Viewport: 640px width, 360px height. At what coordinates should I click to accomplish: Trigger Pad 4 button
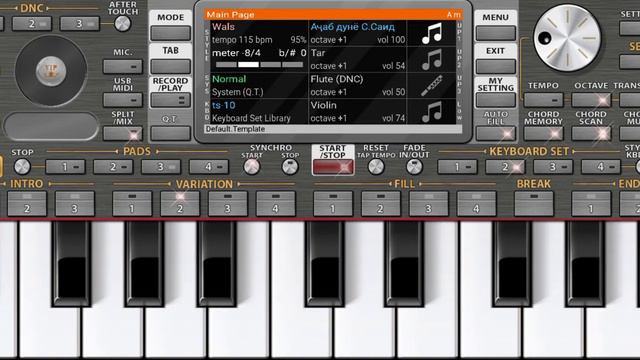pos(209,167)
